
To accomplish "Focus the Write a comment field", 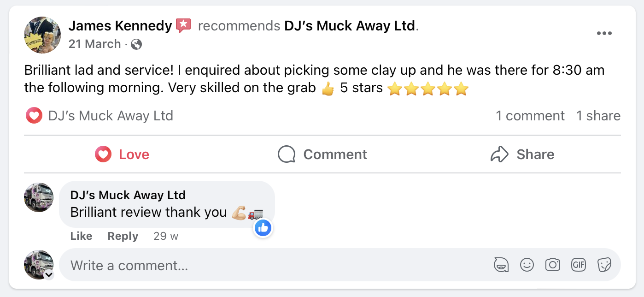I will [276, 265].
